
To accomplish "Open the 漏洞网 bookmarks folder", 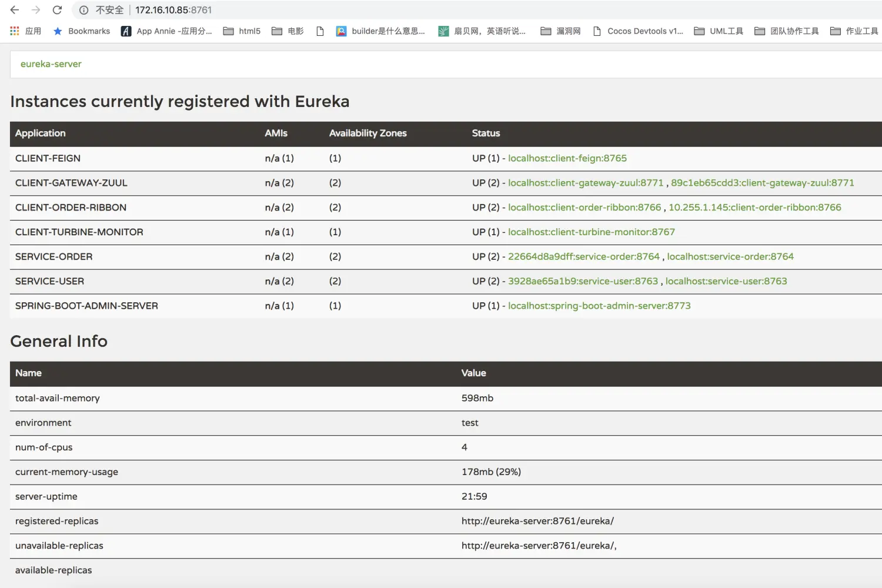I will pyautogui.click(x=560, y=31).
